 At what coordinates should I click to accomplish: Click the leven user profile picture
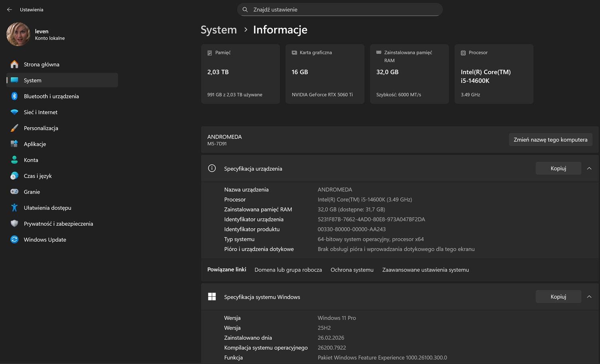click(x=18, y=34)
